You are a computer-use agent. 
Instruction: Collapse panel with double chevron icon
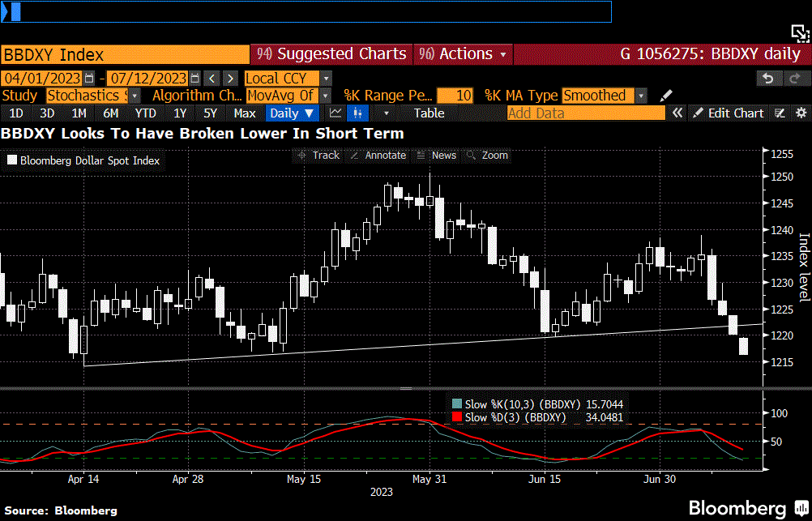point(677,113)
